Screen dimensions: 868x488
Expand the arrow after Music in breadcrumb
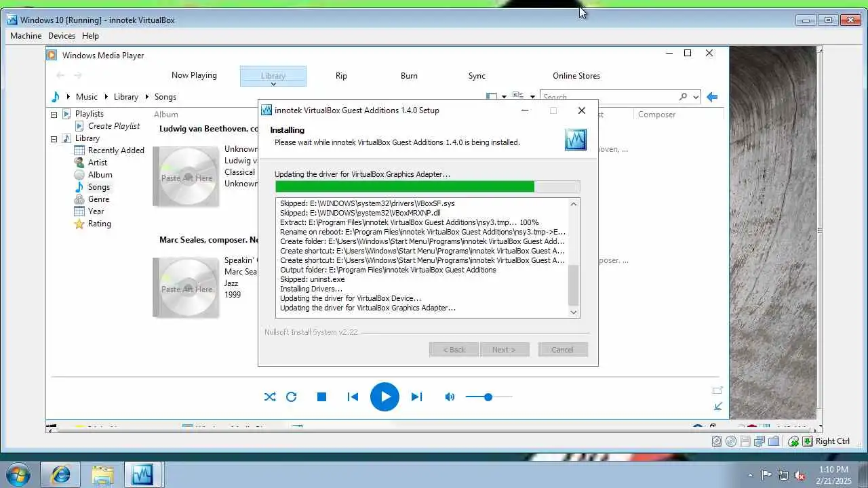(107, 97)
